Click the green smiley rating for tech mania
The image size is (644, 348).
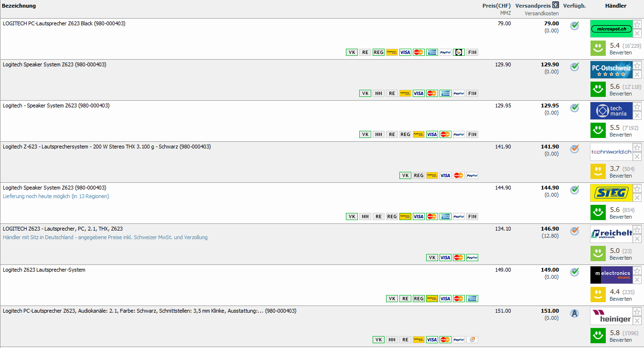(597, 129)
